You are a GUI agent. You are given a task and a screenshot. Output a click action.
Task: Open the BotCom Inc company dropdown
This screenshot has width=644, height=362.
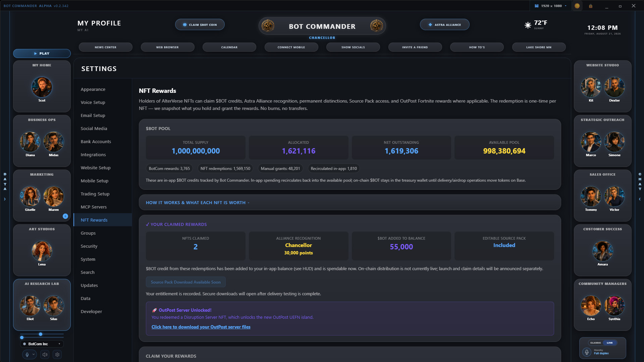pos(42,344)
